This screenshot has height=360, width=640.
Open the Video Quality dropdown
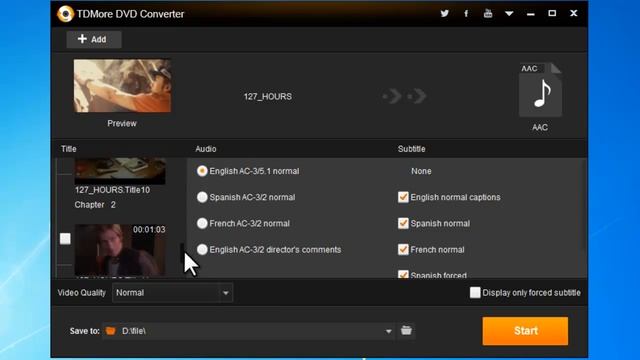[172, 293]
